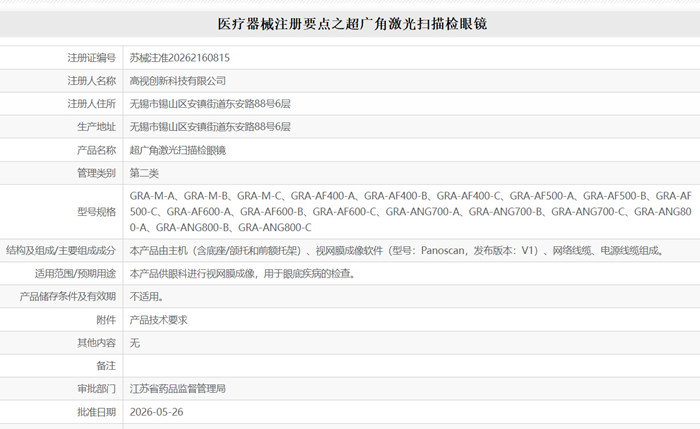Click the page title 医疗器械注册要点之超广角激光扫描检眼镜
The height and width of the screenshot is (429, 700).
coord(352,24)
